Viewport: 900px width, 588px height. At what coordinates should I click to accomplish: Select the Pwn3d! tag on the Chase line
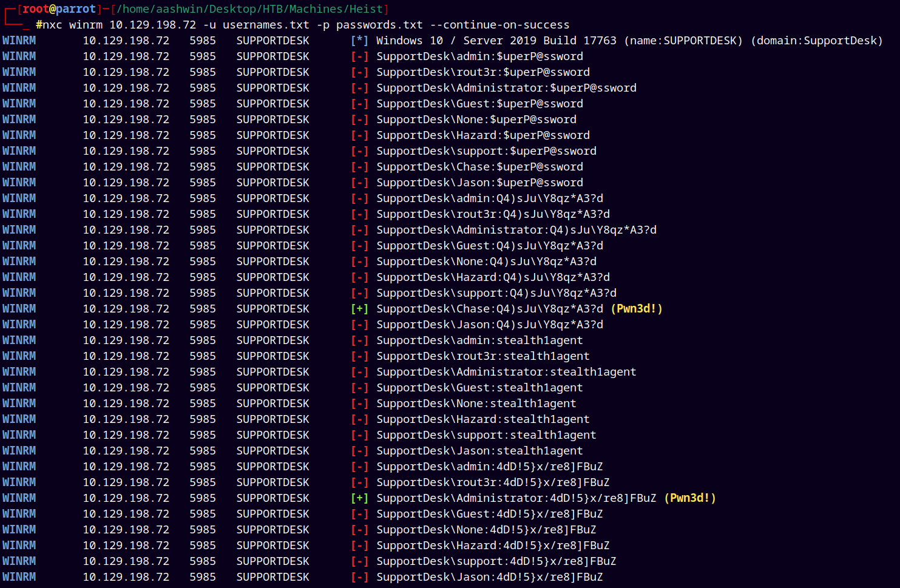tap(636, 309)
